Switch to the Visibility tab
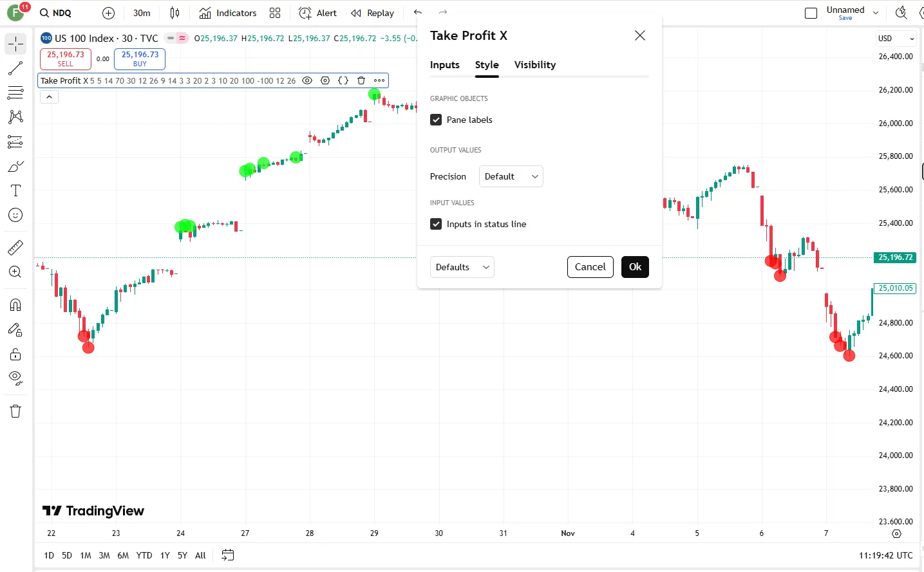 [x=534, y=64]
